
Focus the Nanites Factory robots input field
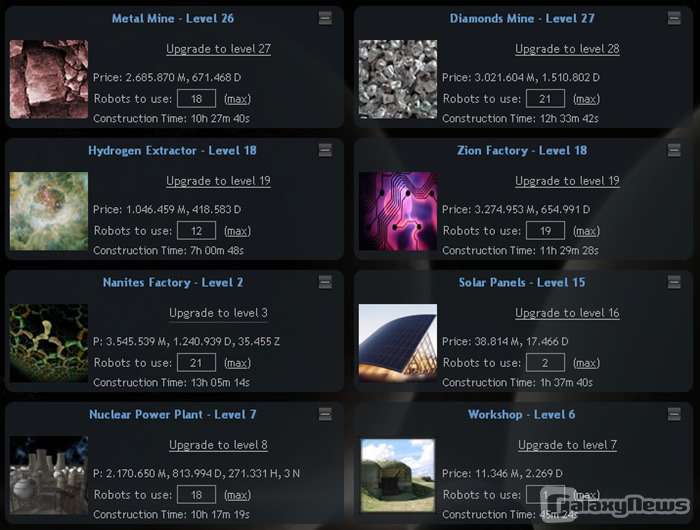(x=196, y=363)
